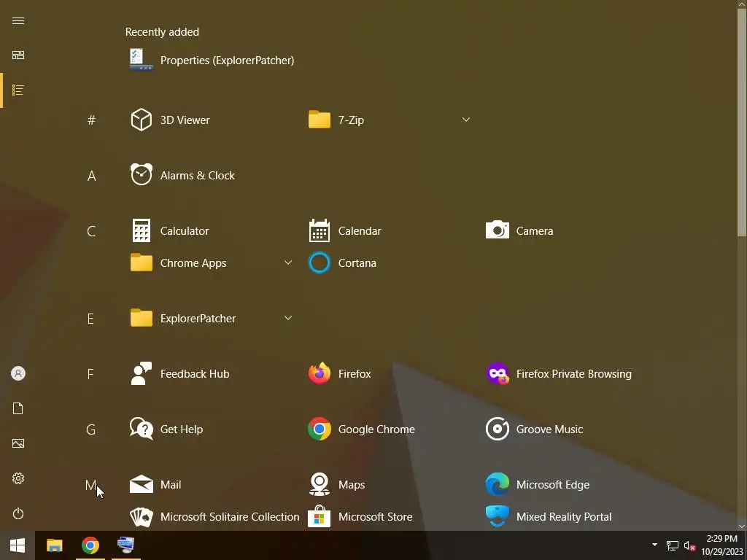Open network status tray icon

pos(672,545)
